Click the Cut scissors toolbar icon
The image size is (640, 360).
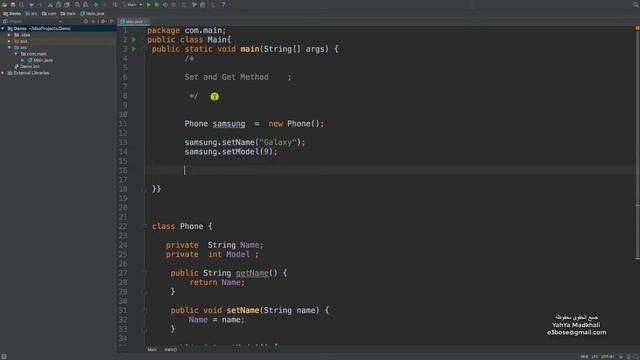point(50,4)
